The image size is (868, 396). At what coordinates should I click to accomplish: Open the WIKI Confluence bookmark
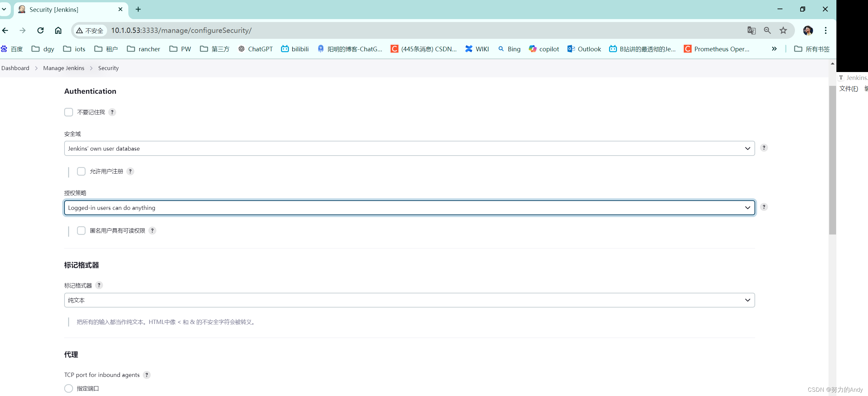[x=477, y=49]
